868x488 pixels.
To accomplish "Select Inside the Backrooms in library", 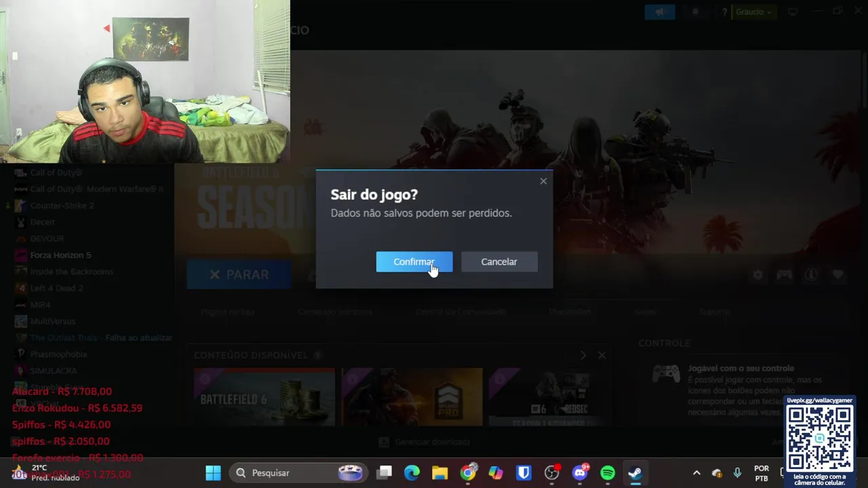I will coord(71,271).
